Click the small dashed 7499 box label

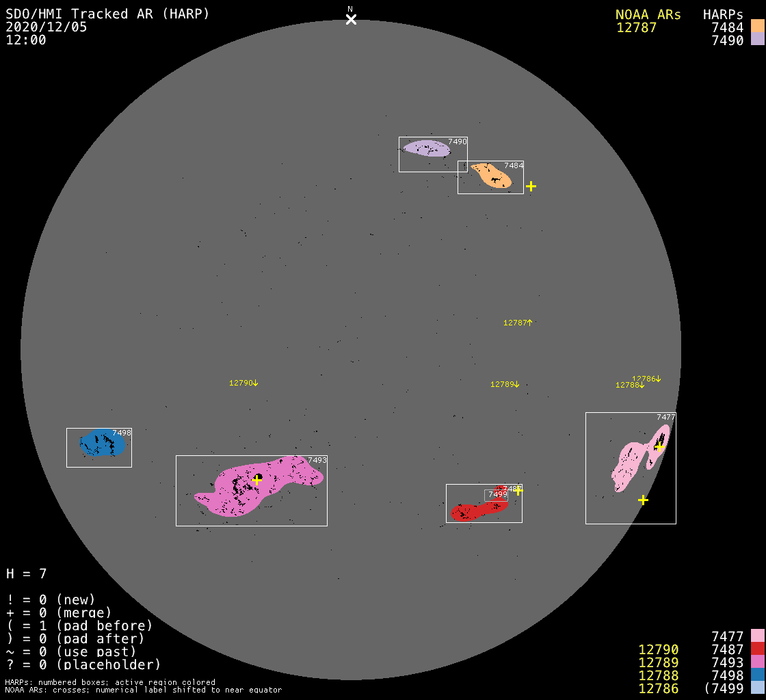[497, 494]
